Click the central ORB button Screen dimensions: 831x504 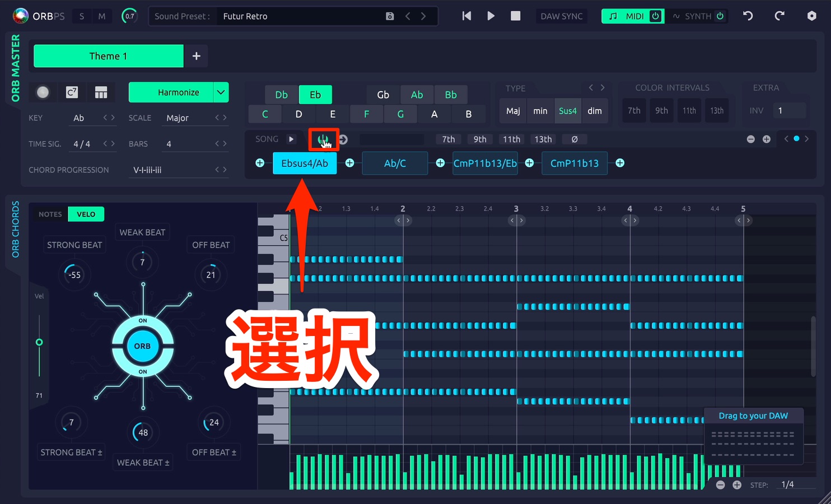(x=143, y=346)
